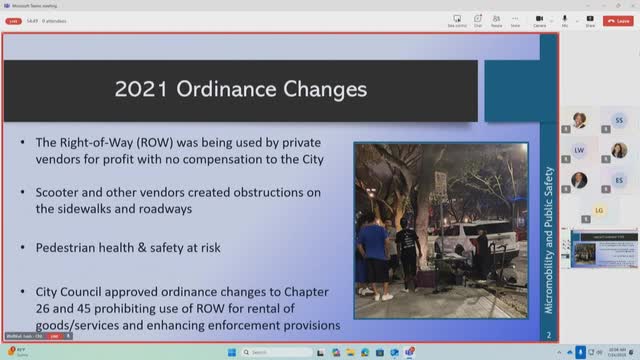Leave the meeting with the red button
Viewport: 640px width, 360px height.
[618, 21]
